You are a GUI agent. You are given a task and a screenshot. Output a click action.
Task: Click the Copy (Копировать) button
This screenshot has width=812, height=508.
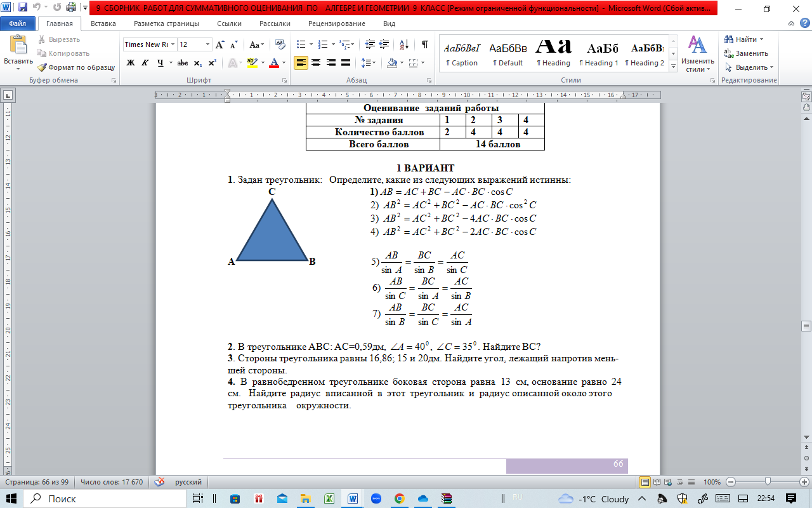click(63, 53)
